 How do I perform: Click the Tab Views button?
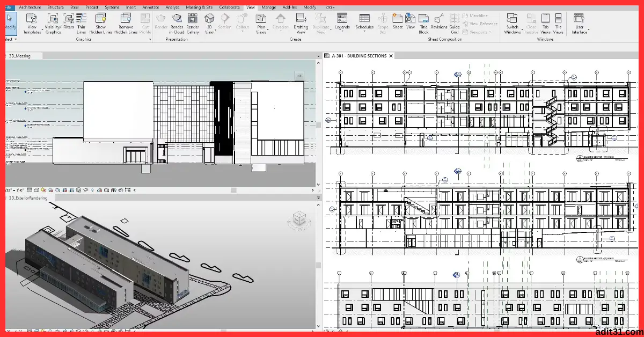point(546,24)
